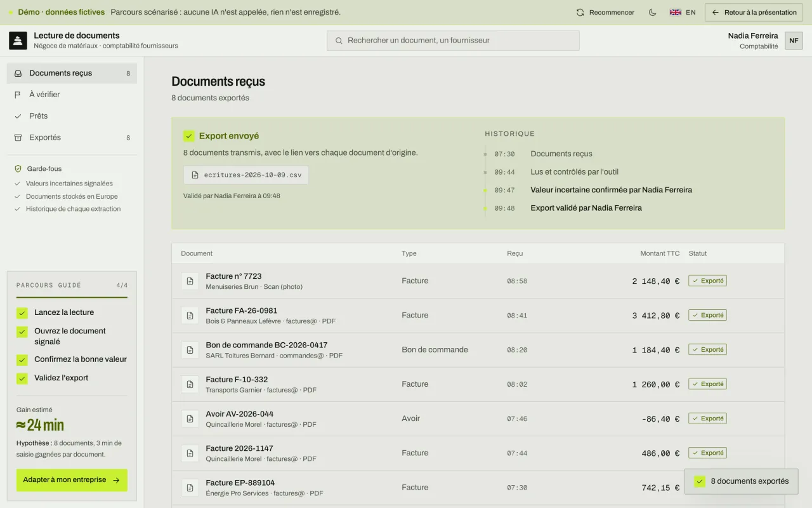This screenshot has width=812, height=508.
Task: Click the Reçu column header
Action: click(x=515, y=253)
